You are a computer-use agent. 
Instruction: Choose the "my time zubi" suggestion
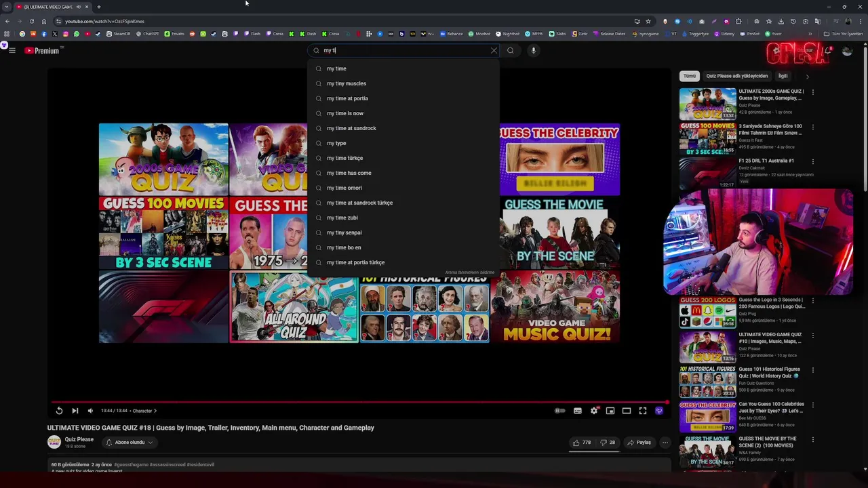(x=403, y=218)
